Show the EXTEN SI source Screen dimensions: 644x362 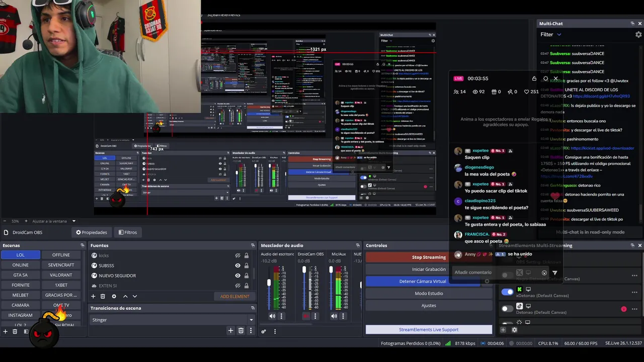coord(238,286)
